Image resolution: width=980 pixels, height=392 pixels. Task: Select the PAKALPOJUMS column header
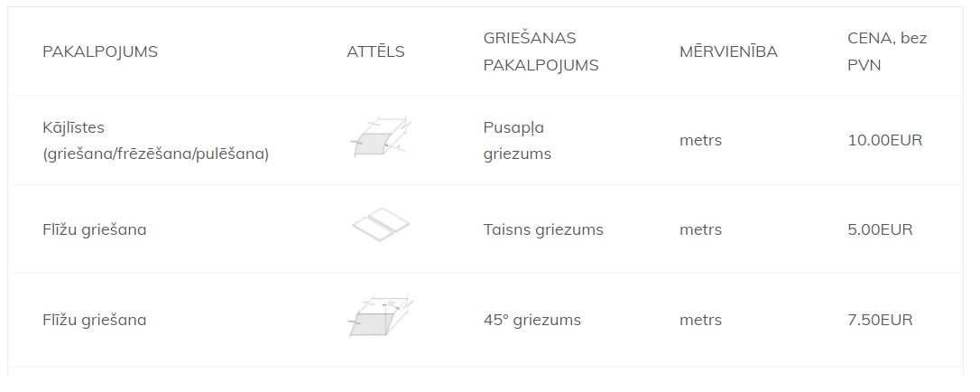pyautogui.click(x=100, y=51)
